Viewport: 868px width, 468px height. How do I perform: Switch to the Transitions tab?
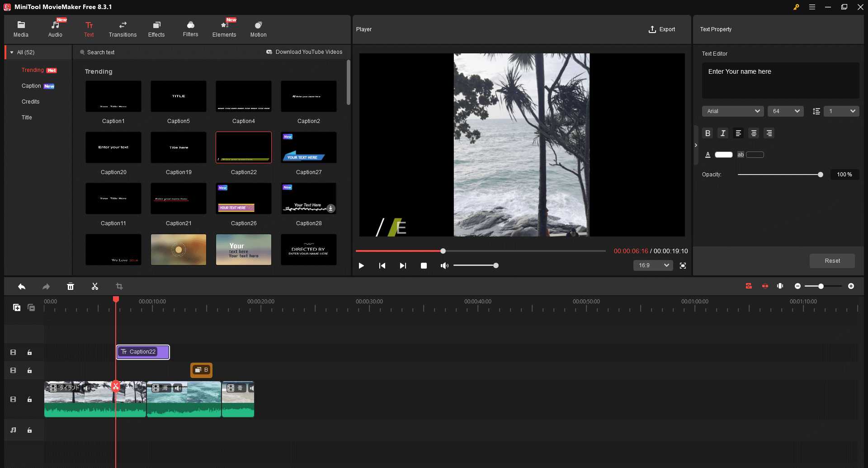tap(123, 29)
